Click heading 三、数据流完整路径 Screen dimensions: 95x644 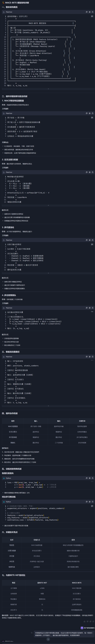tap(11, 352)
